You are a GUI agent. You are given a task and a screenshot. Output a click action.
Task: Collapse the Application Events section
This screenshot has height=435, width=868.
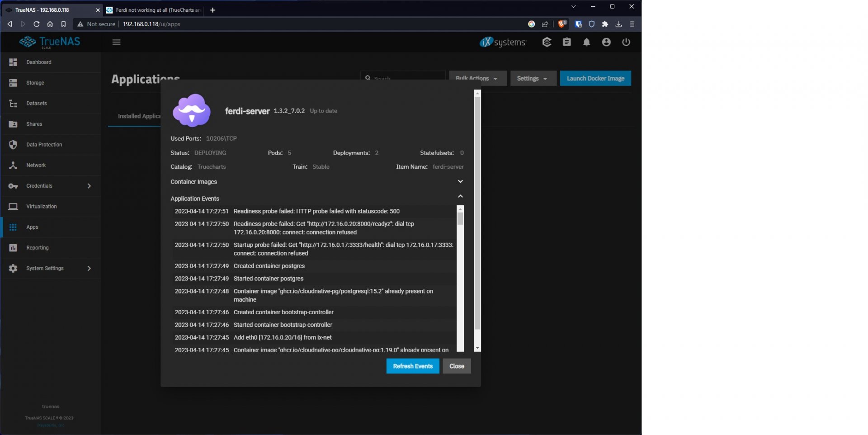[x=460, y=196]
